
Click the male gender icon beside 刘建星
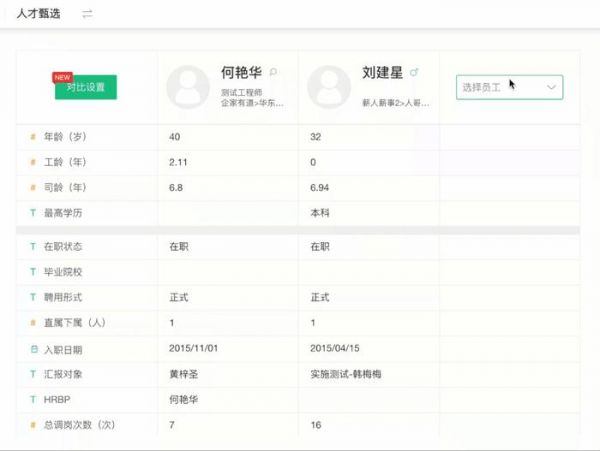(x=415, y=72)
